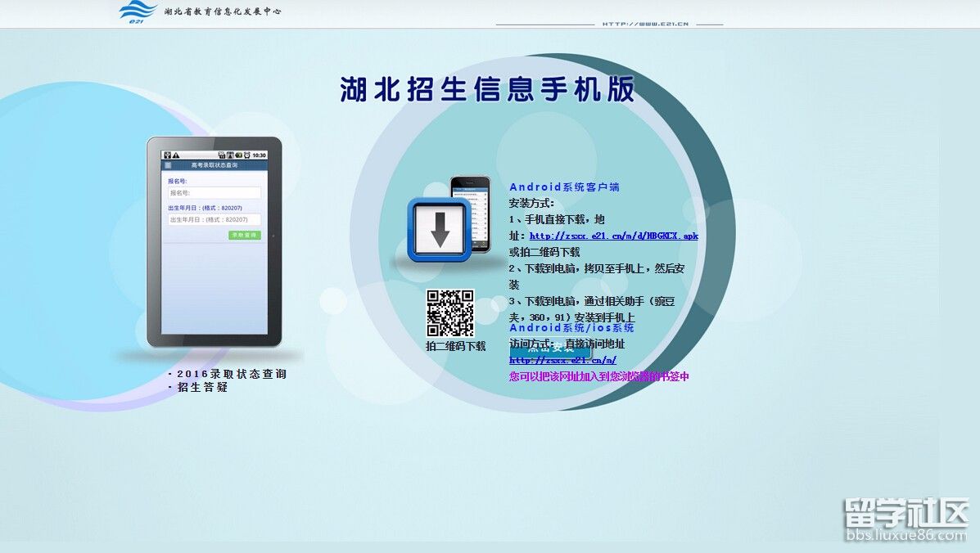
Task: Click the QR code image
Action: pyautogui.click(x=449, y=313)
